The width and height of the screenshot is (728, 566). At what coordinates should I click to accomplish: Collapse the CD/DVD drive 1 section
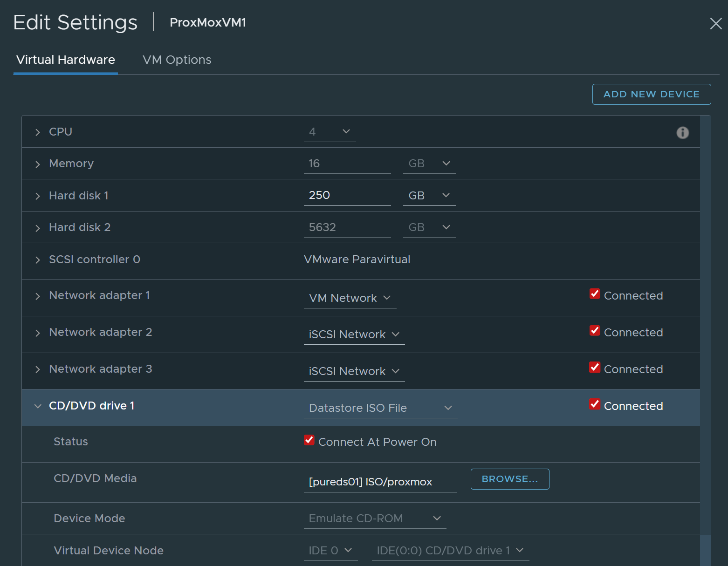pos(38,406)
